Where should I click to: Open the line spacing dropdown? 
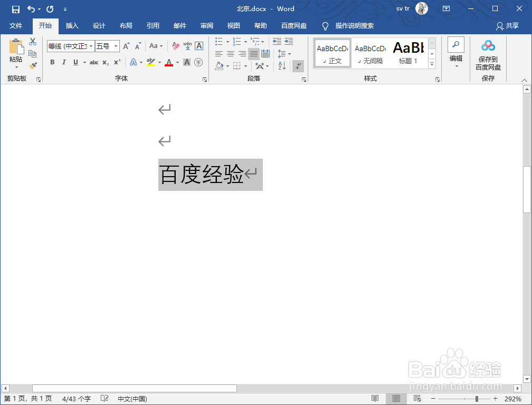pyautogui.click(x=284, y=54)
